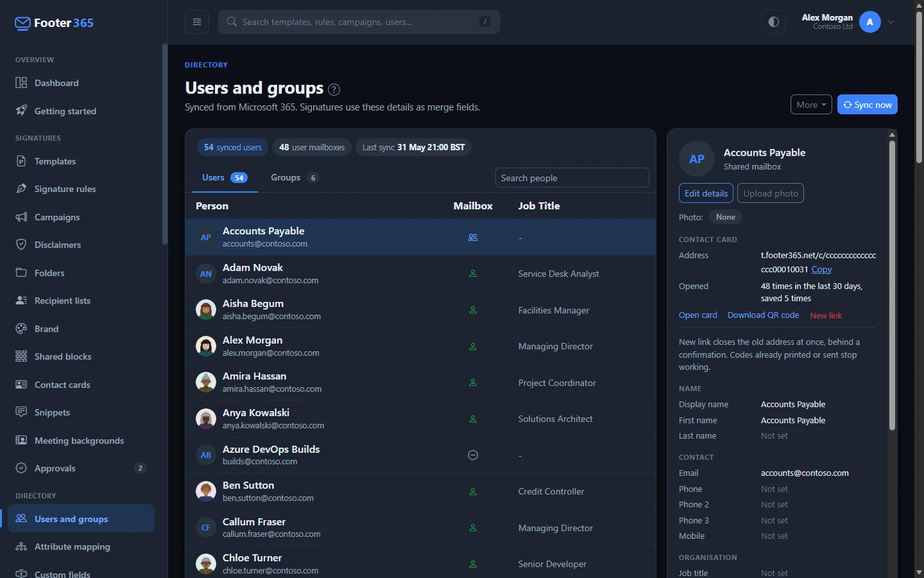Click the Disclaimers shield icon
The width and height of the screenshot is (924, 578).
pos(21,245)
